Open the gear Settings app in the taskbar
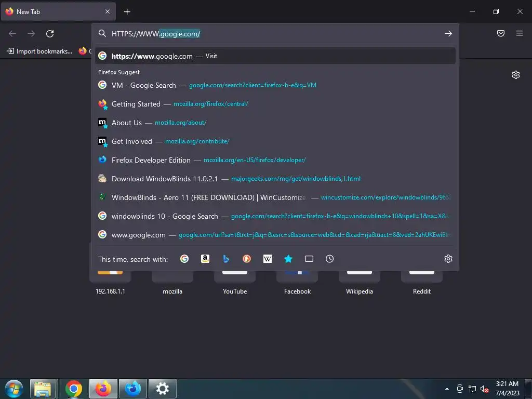The height and width of the screenshot is (399, 532). click(162, 389)
